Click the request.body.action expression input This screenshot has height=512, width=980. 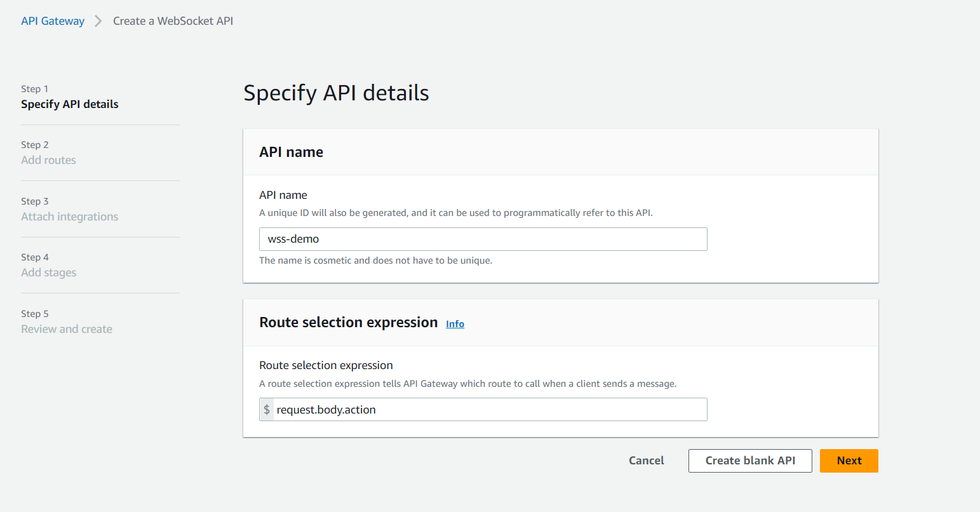pyautogui.click(x=489, y=410)
